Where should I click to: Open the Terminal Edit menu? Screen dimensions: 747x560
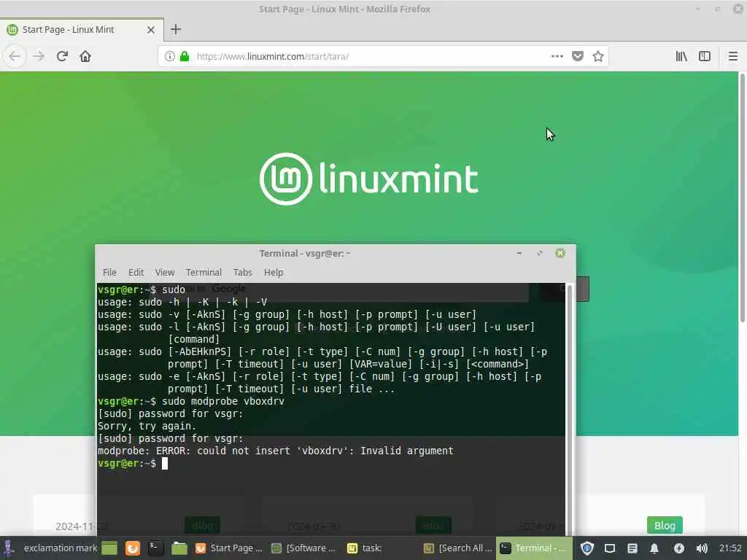coord(136,273)
